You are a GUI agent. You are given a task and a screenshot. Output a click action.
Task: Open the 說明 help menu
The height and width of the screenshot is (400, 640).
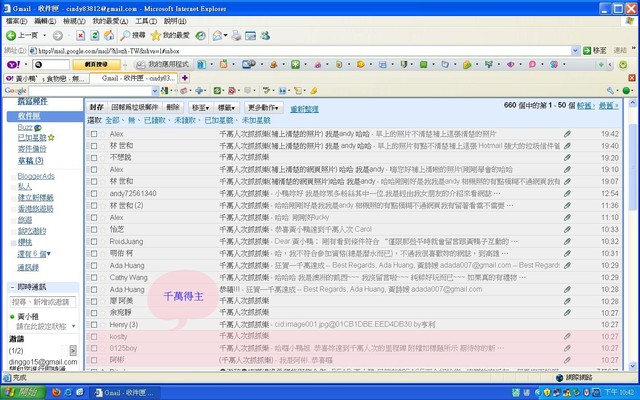tap(175, 21)
